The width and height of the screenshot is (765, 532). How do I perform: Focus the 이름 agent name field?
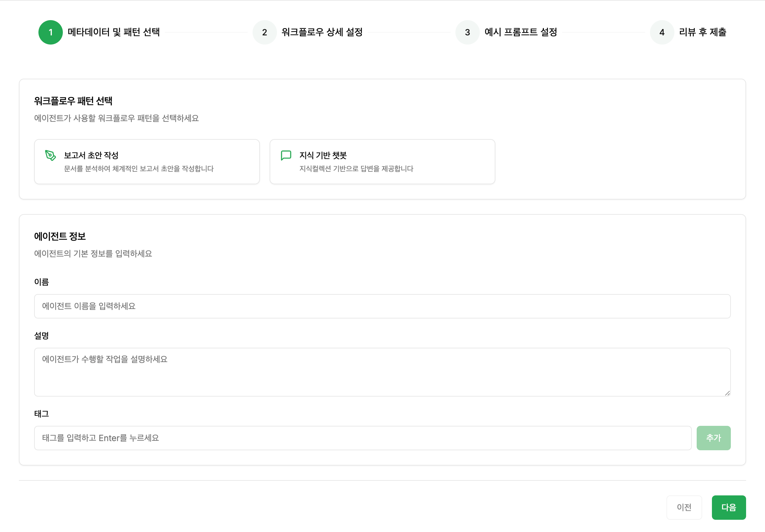coord(382,306)
